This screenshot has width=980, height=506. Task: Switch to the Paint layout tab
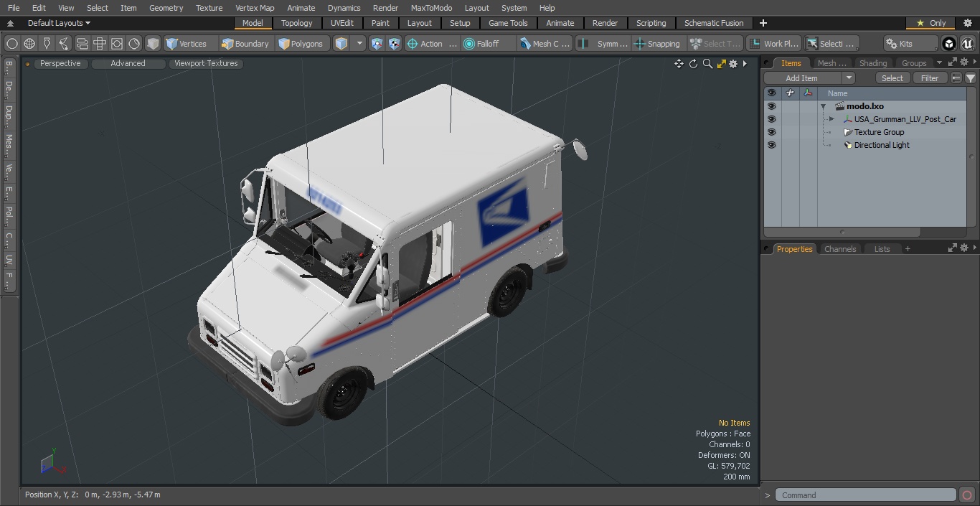click(381, 23)
